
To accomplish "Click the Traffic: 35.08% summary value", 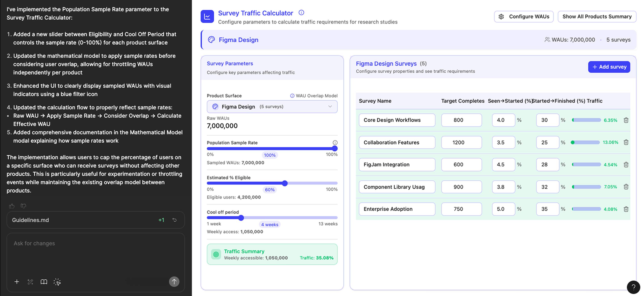I will (x=317, y=258).
